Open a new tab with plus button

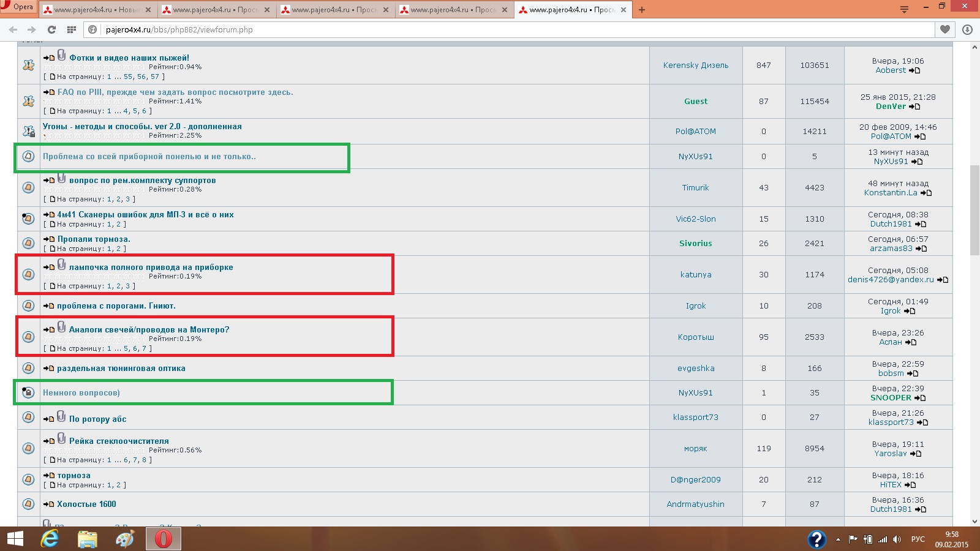click(x=642, y=10)
